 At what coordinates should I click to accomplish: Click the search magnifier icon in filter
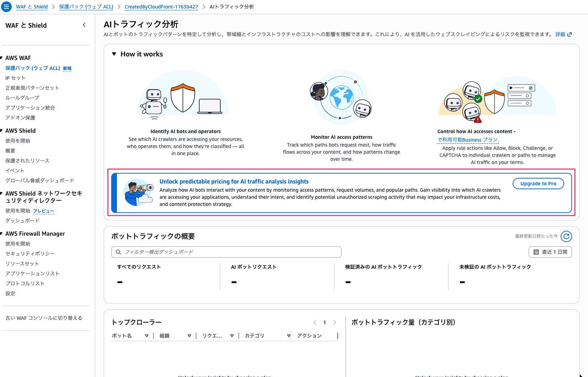tap(118, 252)
